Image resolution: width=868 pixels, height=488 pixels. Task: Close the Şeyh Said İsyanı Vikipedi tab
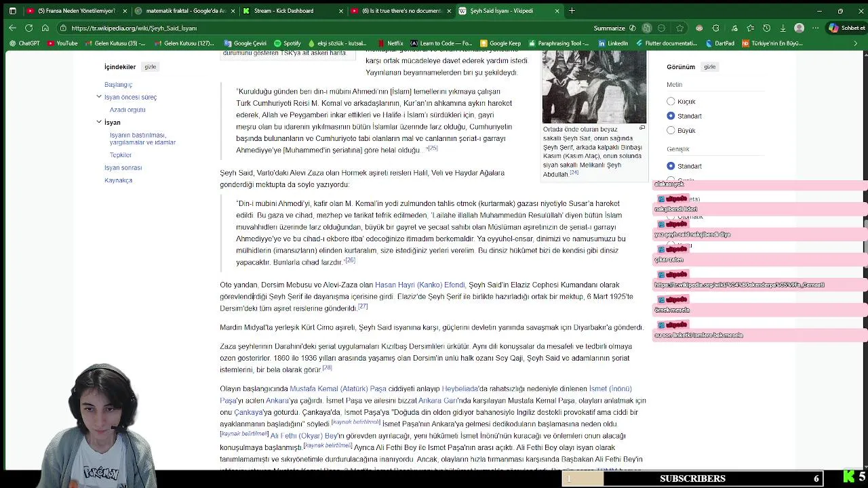tap(557, 11)
